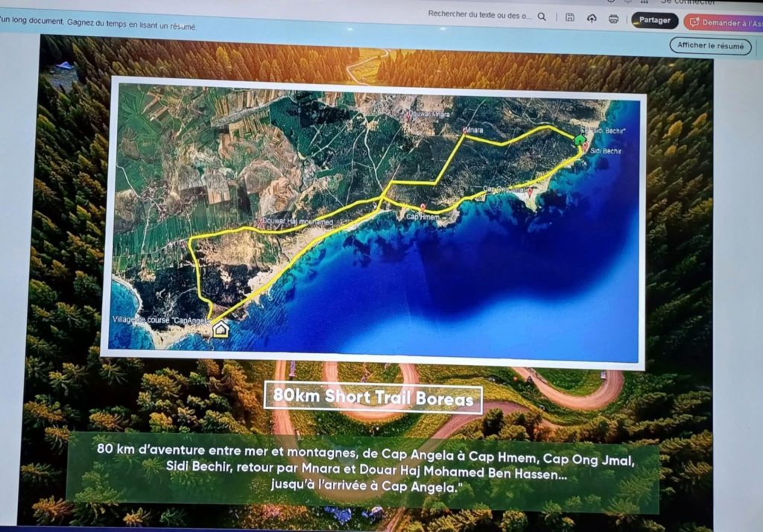The image size is (763, 532).
Task: Click the AI Assistant sparkle icon
Action: (694, 22)
